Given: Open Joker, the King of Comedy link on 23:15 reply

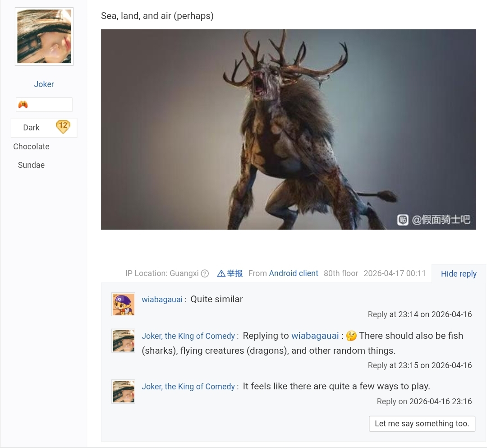Looking at the screenshot, I should pyautogui.click(x=188, y=336).
